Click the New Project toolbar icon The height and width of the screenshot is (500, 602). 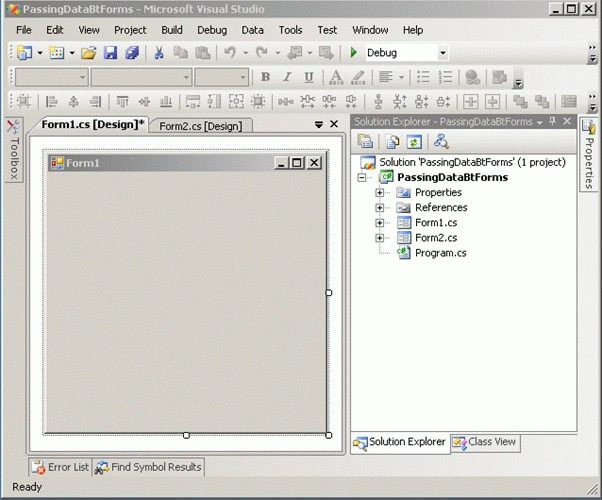click(25, 53)
